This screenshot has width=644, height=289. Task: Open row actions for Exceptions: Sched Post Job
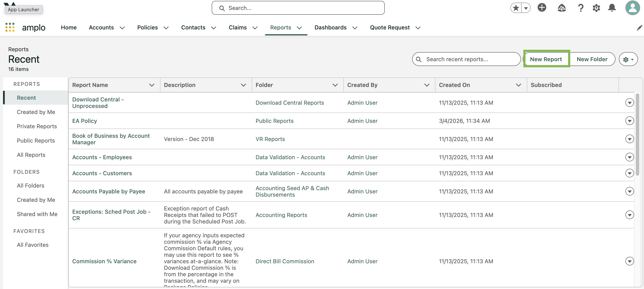click(x=629, y=215)
